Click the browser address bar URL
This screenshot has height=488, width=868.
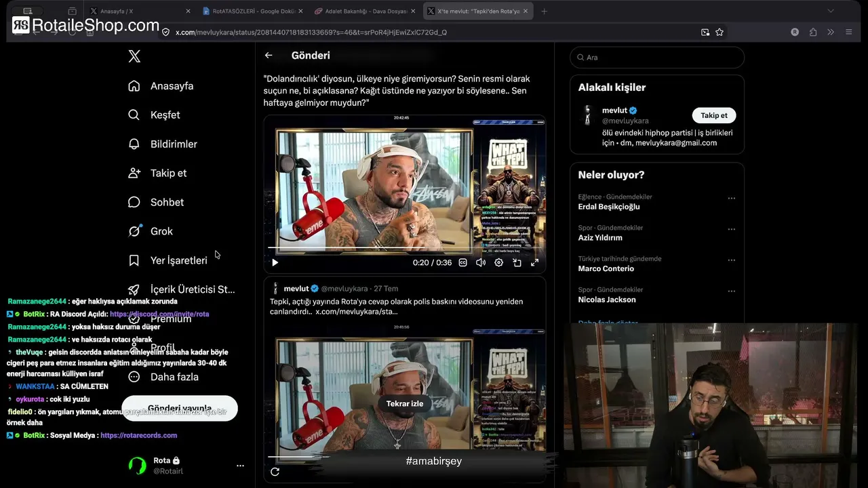point(311,32)
